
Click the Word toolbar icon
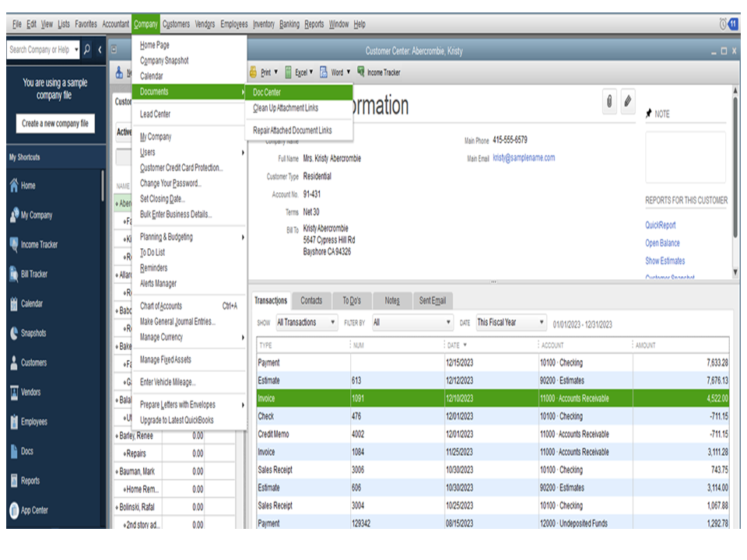[x=324, y=72]
